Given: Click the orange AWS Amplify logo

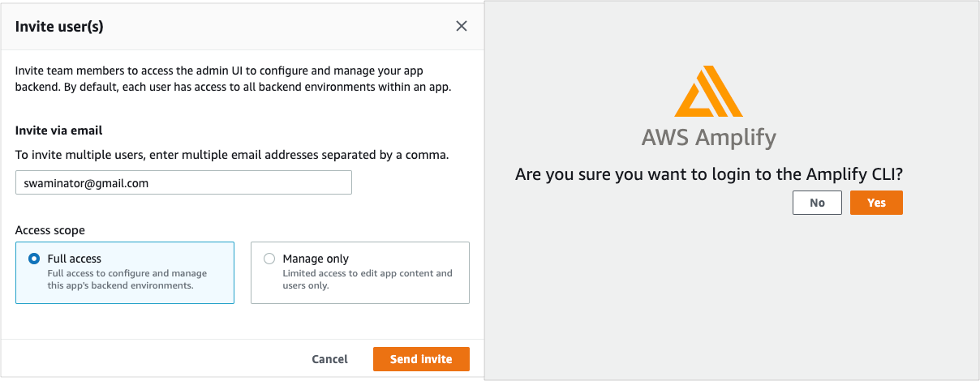Looking at the screenshot, I should [708, 90].
